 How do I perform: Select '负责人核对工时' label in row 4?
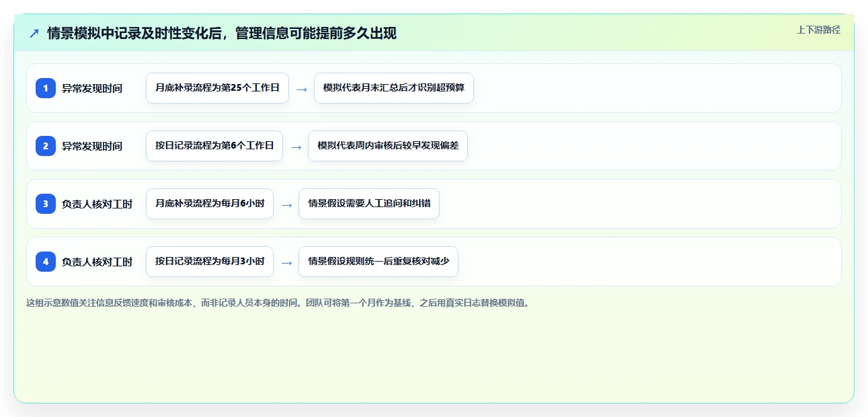tap(97, 262)
